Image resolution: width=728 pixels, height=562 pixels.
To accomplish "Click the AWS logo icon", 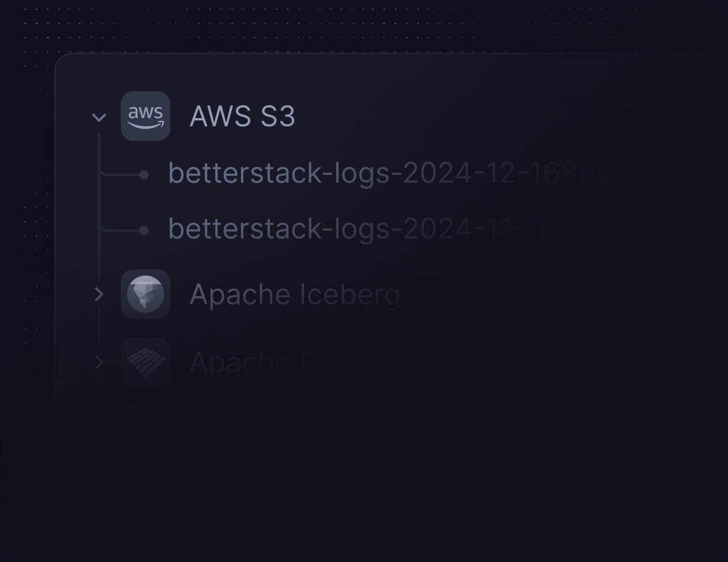I will click(x=146, y=116).
